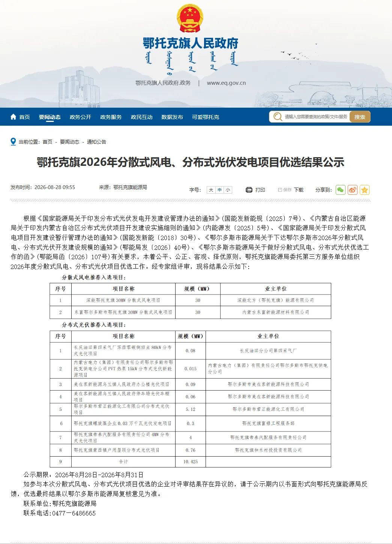Image resolution: width=392 pixels, height=544 pixels.
Task: Click 首页 in the breadcrumb
Action: 47,142
